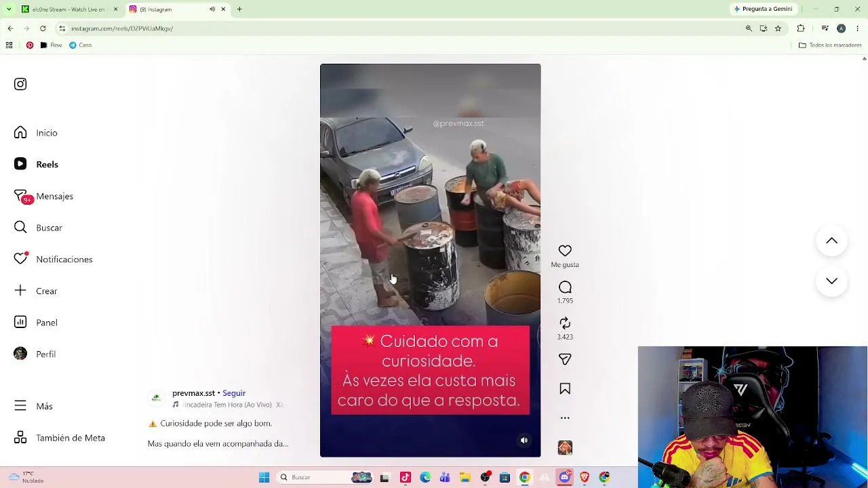Like the reel with heart icon
The height and width of the screenshot is (488, 868).
(x=565, y=251)
